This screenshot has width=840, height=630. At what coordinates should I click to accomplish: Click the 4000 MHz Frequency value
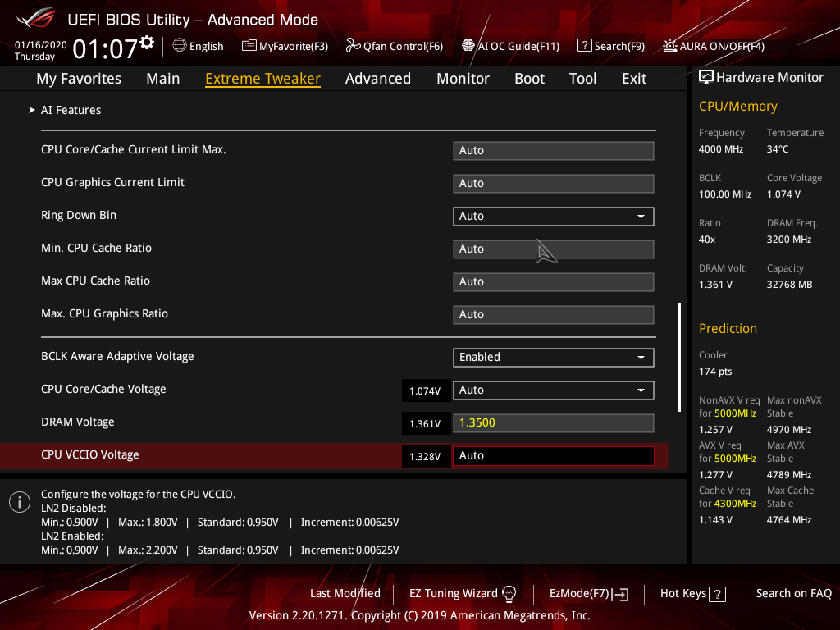(721, 149)
